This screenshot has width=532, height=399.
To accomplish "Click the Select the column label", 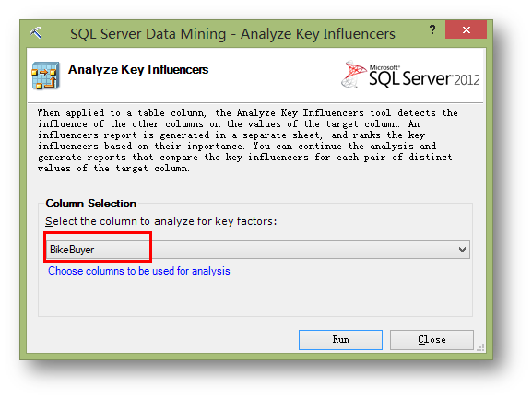I will (x=161, y=221).
